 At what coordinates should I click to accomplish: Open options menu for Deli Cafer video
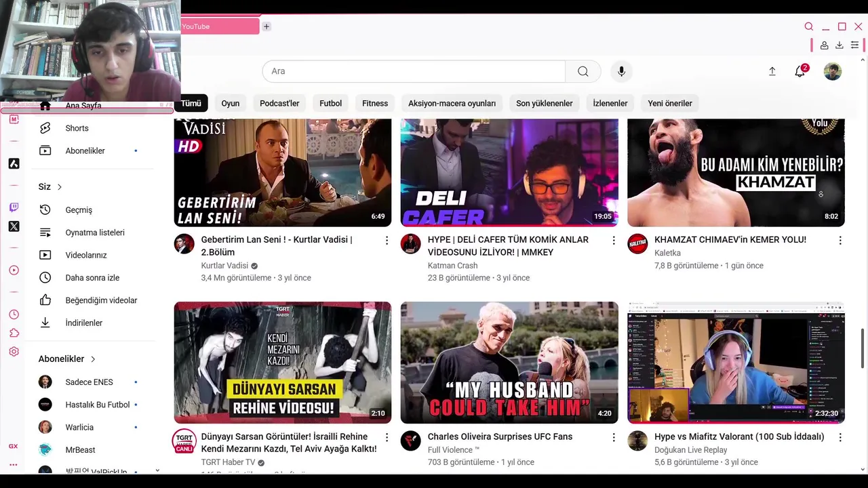pyautogui.click(x=614, y=241)
